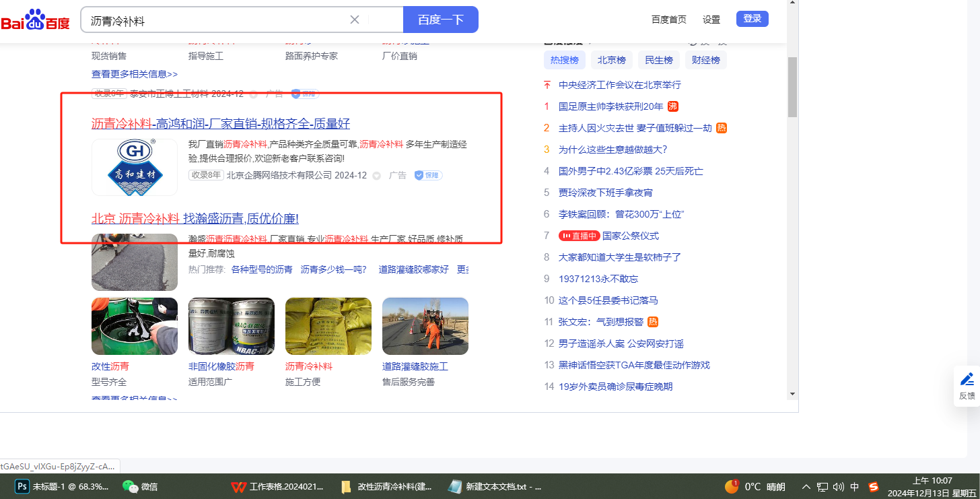Screen dimensions: 980x499
Task: Click the 高和建材 logo thumbnail
Action: 135,167
